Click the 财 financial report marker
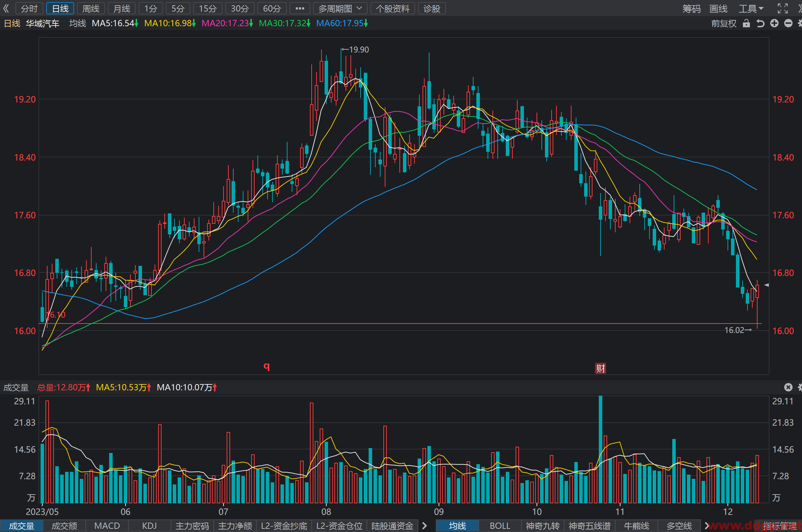 601,368
